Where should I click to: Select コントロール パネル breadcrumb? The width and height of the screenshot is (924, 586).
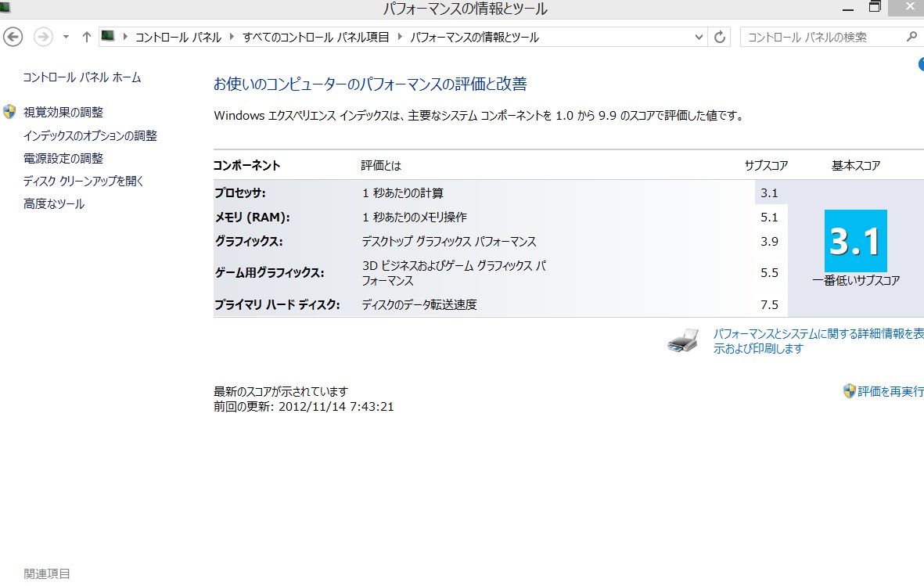(178, 37)
